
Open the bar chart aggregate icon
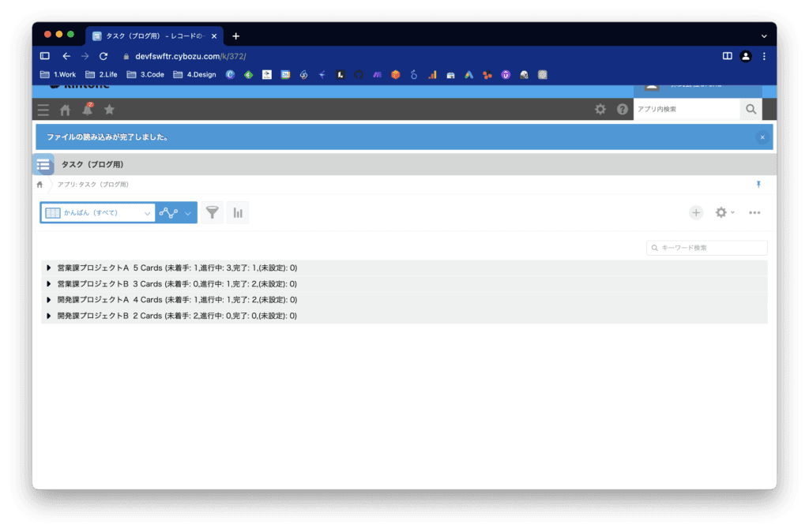coord(238,212)
